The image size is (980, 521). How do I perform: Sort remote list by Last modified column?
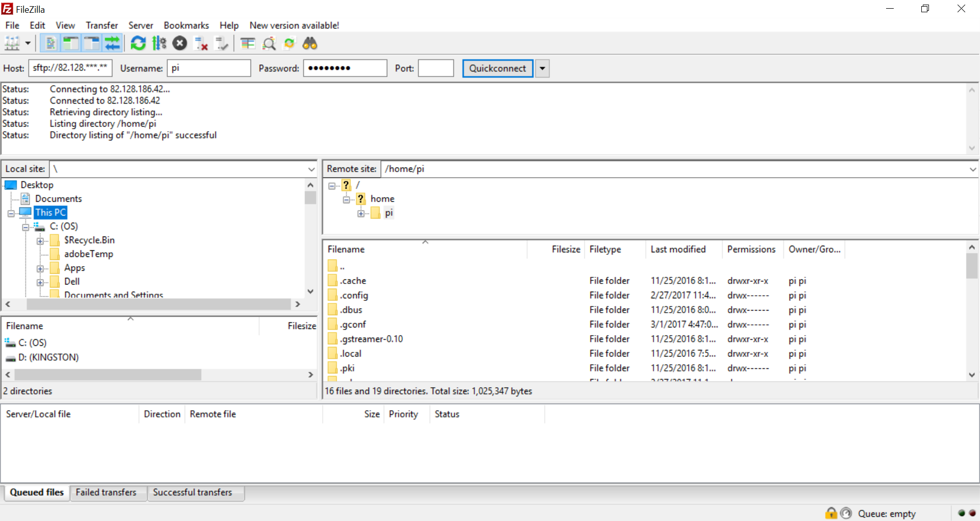(x=683, y=249)
